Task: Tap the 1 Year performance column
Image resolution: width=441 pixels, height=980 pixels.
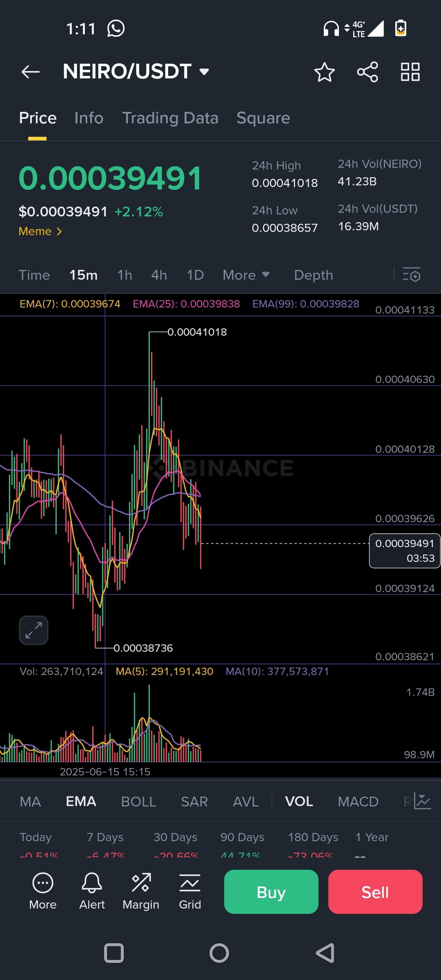Action: [372, 844]
